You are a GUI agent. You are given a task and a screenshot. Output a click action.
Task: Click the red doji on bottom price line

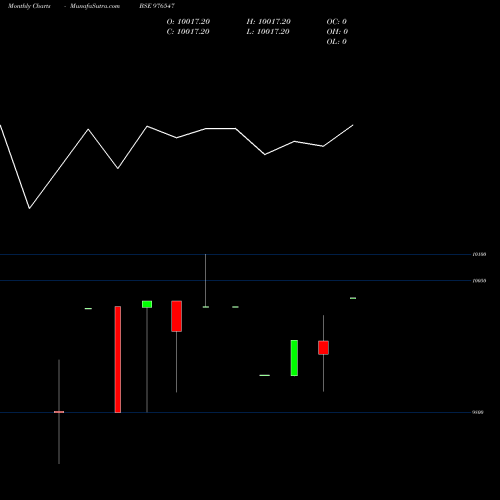[59, 412]
